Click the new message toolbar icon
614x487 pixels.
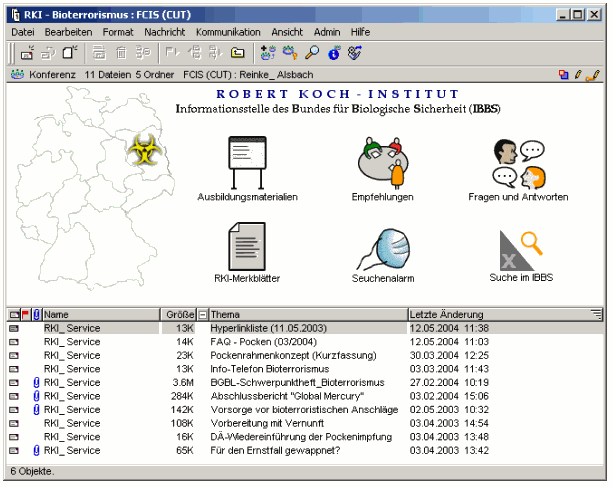click(x=27, y=53)
